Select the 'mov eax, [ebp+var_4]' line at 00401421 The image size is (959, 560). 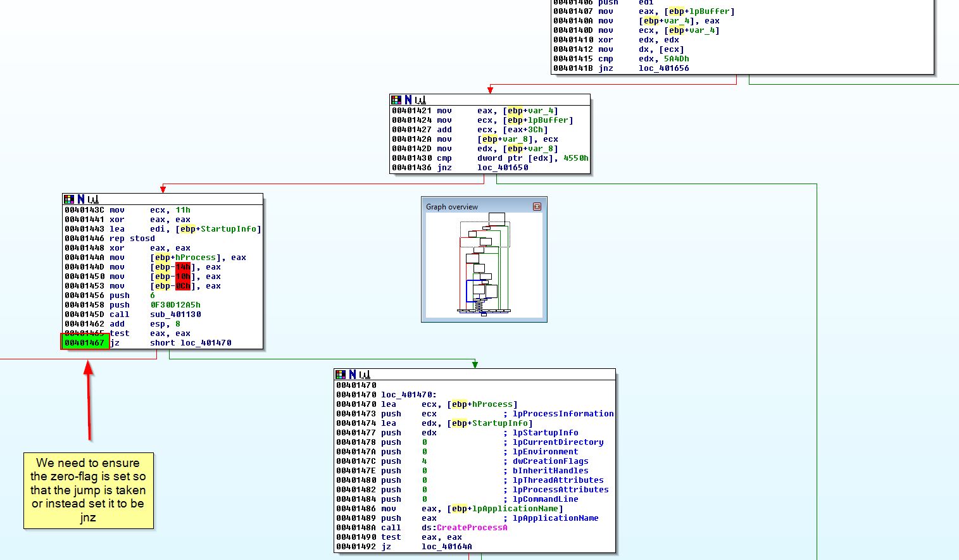[x=475, y=111]
